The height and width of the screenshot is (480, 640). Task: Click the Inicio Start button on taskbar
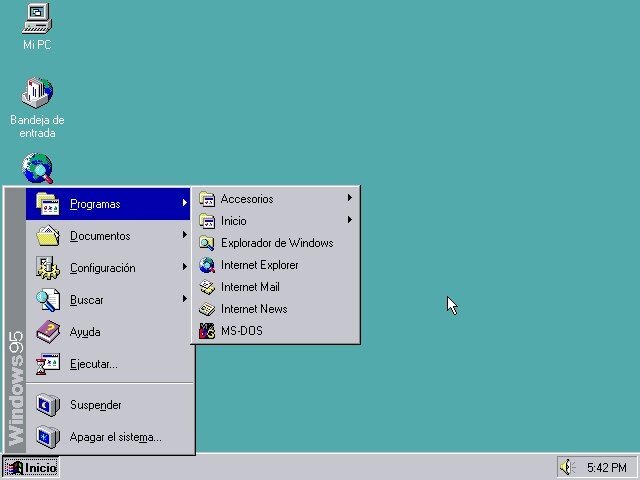[x=31, y=467]
